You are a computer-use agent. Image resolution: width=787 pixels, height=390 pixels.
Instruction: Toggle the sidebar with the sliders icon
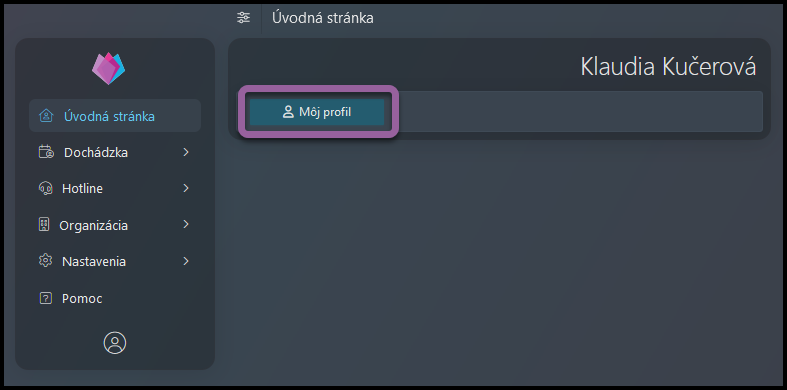click(x=243, y=18)
